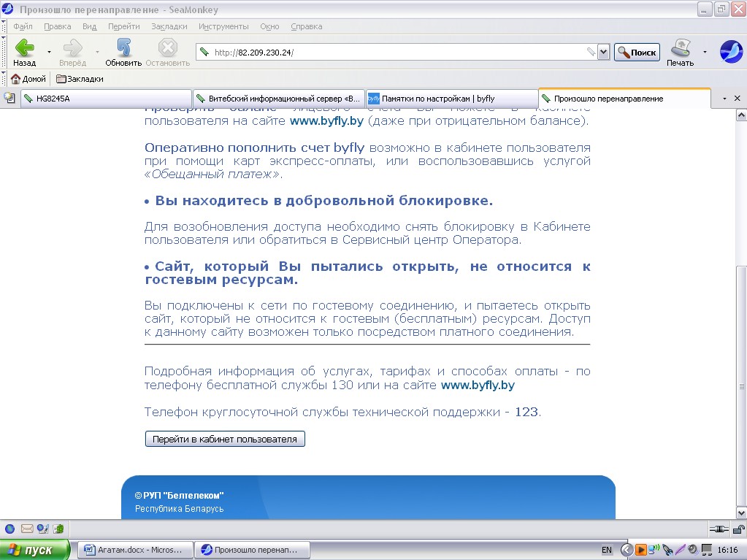747x560 pixels.
Task: Click the faded bookmark marker in the URL bar
Action: tap(591, 51)
